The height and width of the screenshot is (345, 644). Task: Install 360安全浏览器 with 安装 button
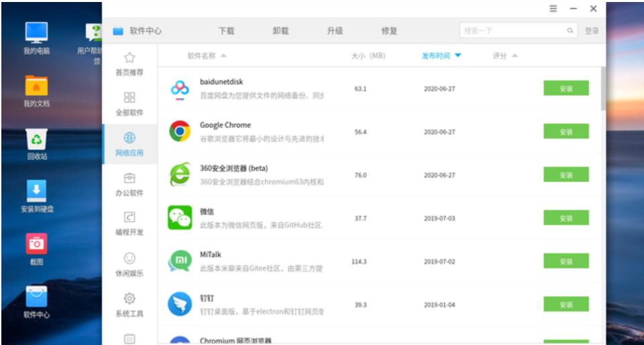[x=566, y=175]
